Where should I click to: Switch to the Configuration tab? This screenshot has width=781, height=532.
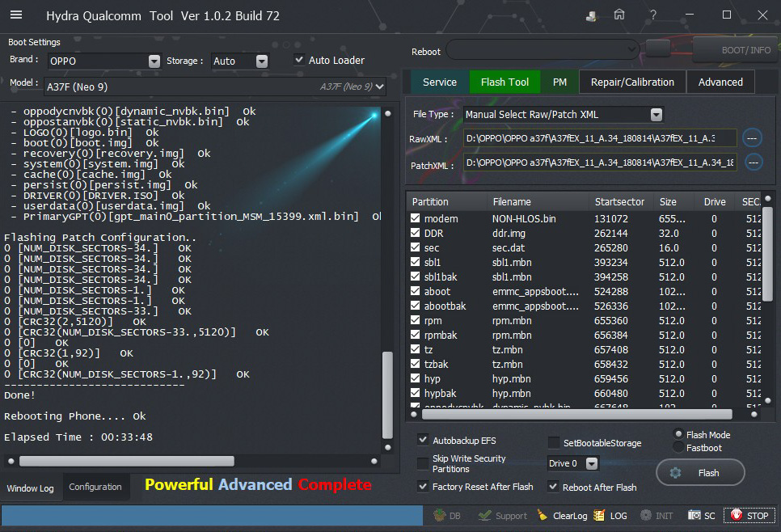click(95, 487)
